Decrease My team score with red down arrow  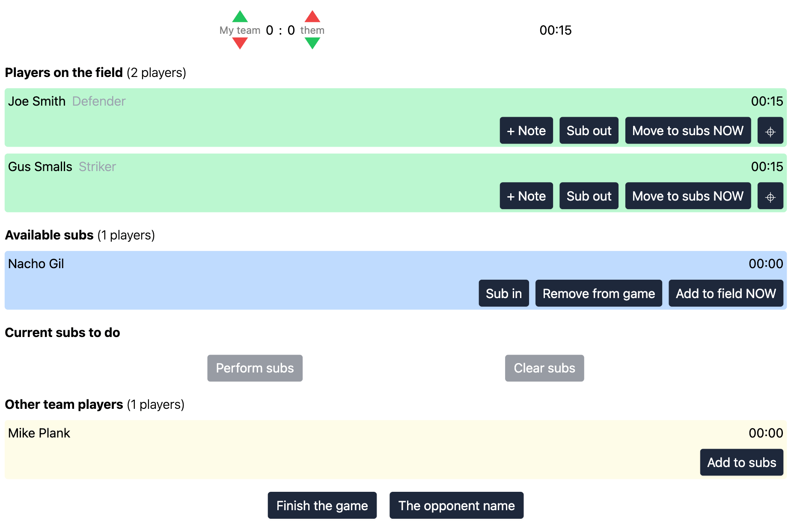[240, 43]
